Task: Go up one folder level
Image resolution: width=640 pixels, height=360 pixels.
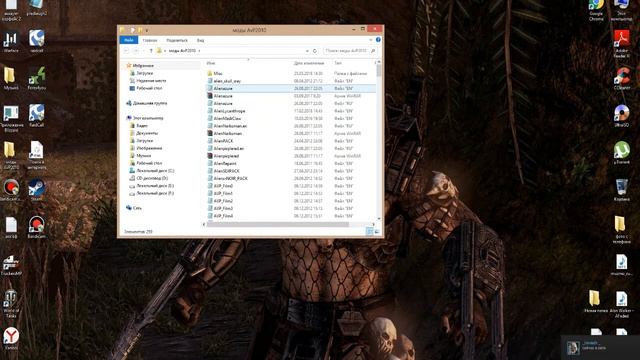Action: 151,51
